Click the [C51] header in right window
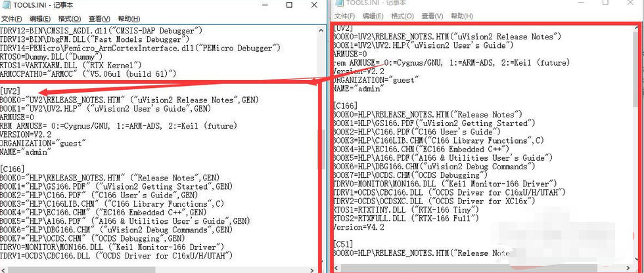Image resolution: width=644 pixels, height=273 pixels. [x=343, y=245]
